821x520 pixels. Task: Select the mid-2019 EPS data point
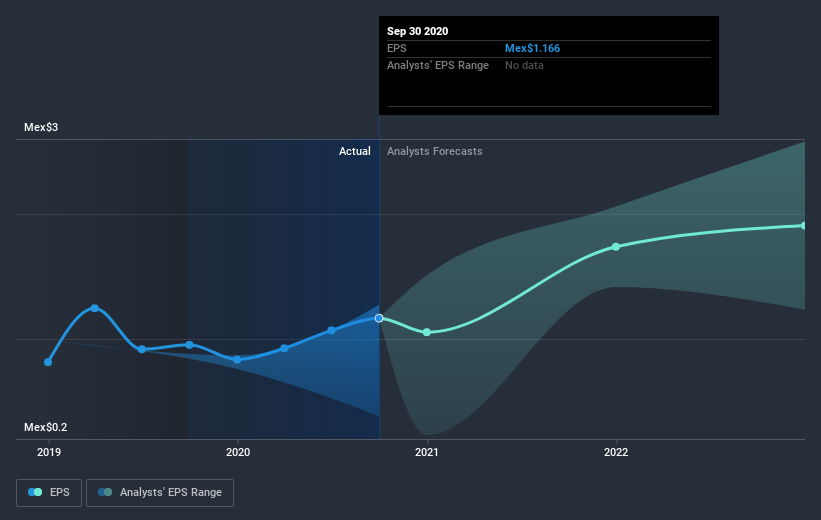coord(142,349)
